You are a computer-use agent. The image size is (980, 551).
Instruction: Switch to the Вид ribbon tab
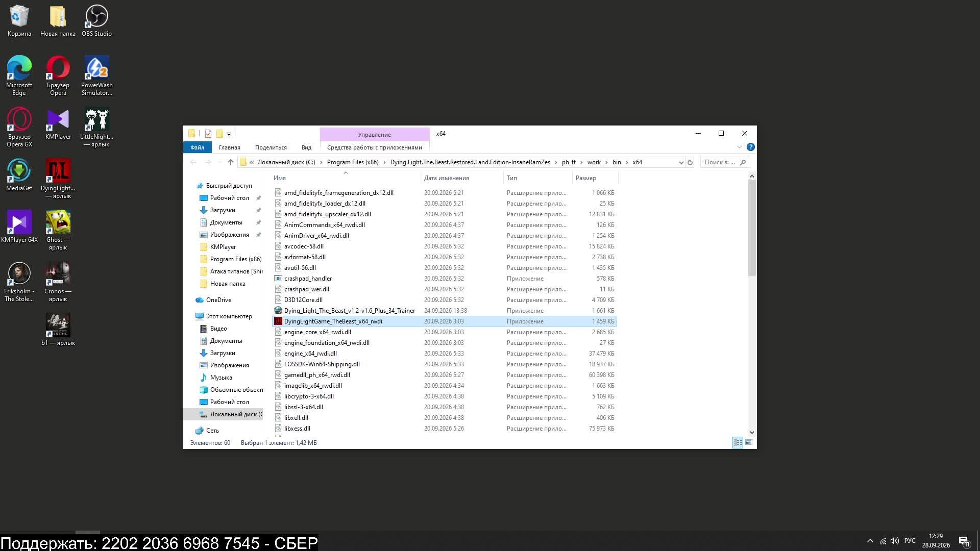pyautogui.click(x=306, y=147)
